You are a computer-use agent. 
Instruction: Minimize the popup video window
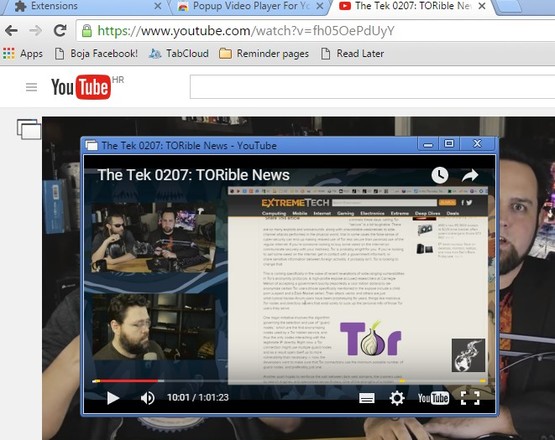pos(428,144)
